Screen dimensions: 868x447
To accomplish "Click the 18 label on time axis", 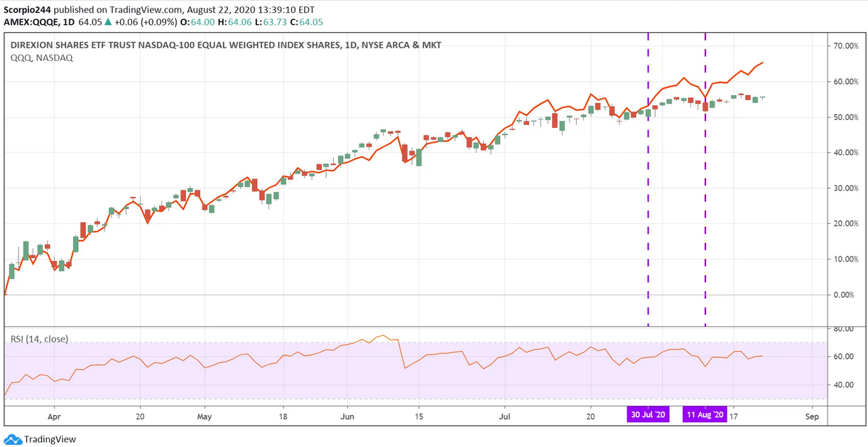I will tap(283, 416).
